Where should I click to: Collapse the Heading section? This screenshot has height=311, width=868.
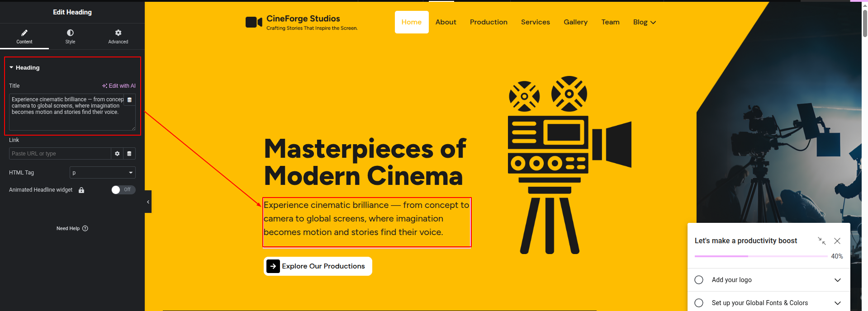[x=11, y=68]
